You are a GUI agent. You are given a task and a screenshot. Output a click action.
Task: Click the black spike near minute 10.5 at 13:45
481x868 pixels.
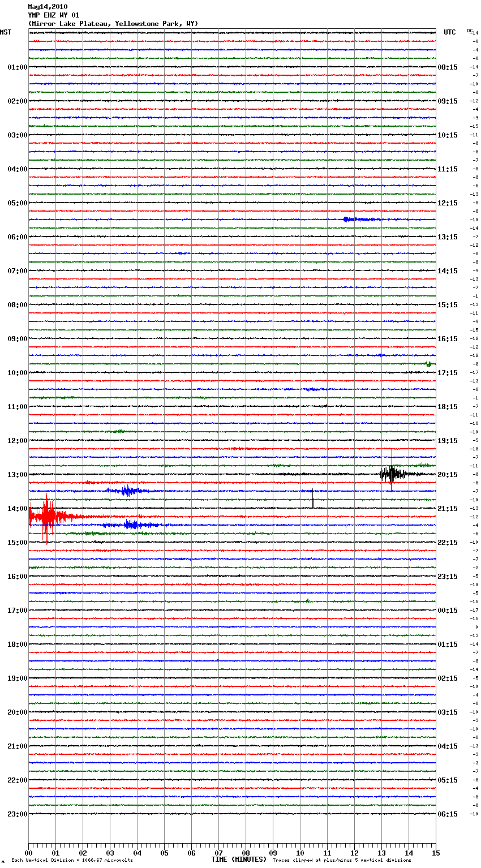click(312, 499)
